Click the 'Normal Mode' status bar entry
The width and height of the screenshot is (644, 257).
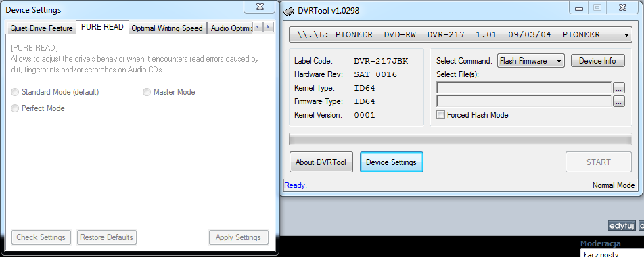pos(614,185)
